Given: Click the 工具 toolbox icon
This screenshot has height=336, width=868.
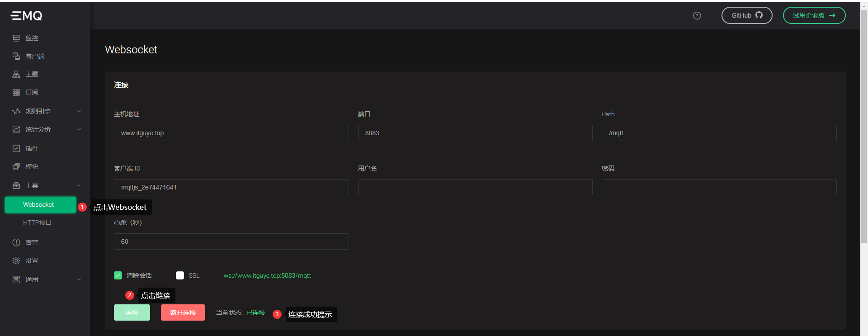Looking at the screenshot, I should [16, 185].
